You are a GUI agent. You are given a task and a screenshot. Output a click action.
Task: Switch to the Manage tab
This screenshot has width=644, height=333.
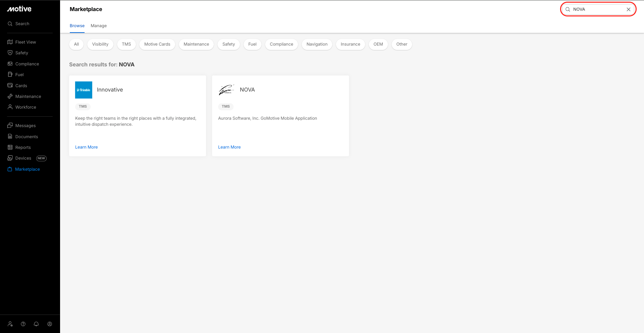(99, 26)
